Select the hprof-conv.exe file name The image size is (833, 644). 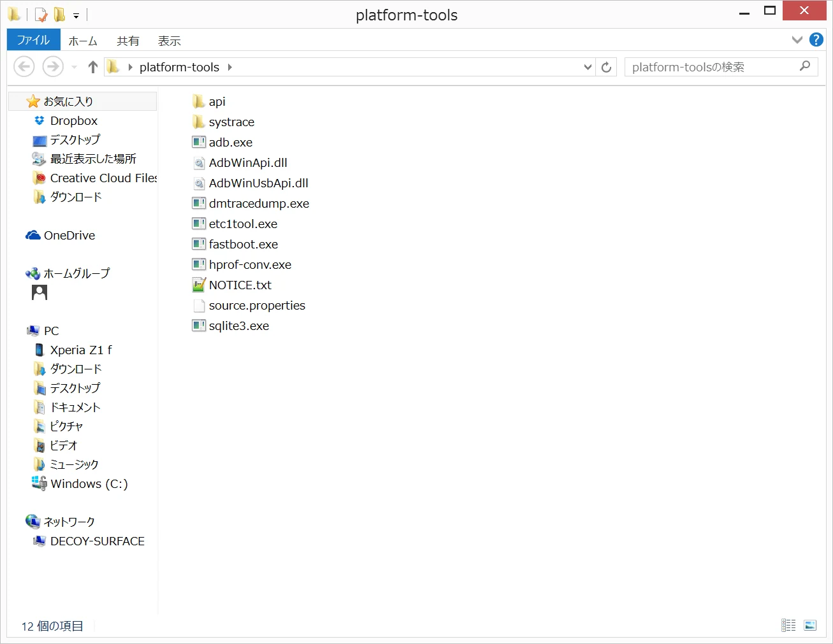tap(250, 264)
